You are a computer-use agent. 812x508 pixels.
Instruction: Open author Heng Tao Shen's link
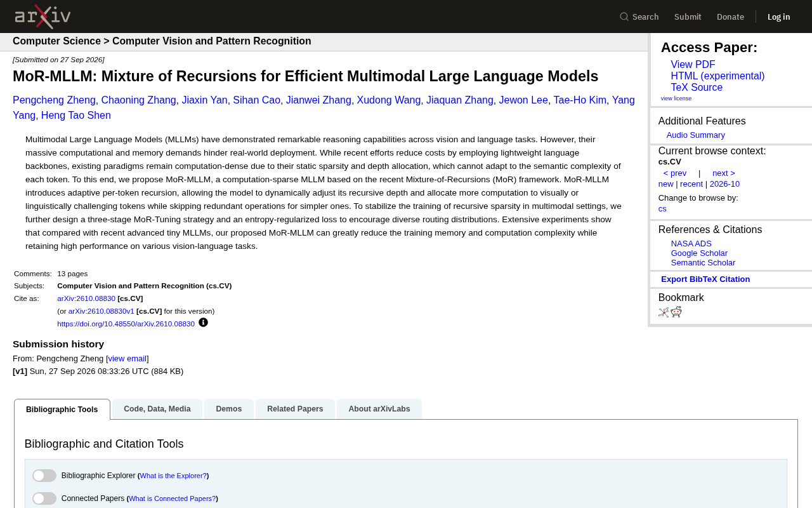point(76,116)
